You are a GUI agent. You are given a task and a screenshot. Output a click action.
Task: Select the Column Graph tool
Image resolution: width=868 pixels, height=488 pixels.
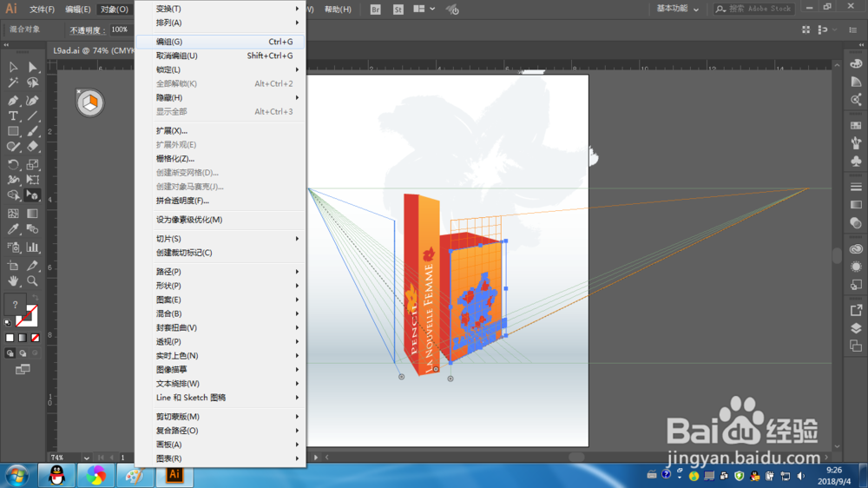[x=33, y=247]
